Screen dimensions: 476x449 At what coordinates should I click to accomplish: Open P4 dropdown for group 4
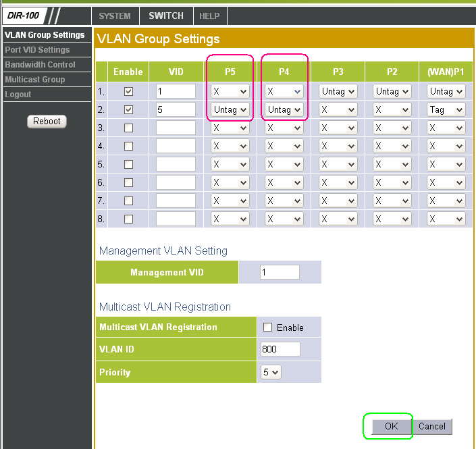[x=284, y=146]
